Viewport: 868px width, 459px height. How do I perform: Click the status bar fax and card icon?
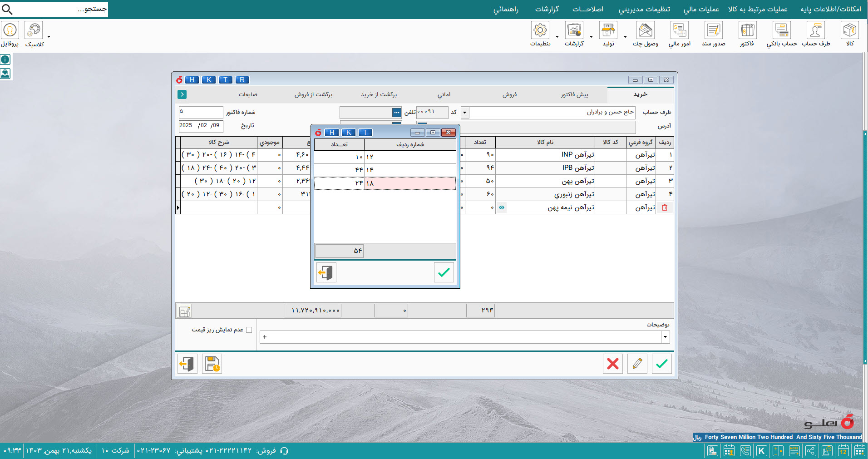pos(713,451)
